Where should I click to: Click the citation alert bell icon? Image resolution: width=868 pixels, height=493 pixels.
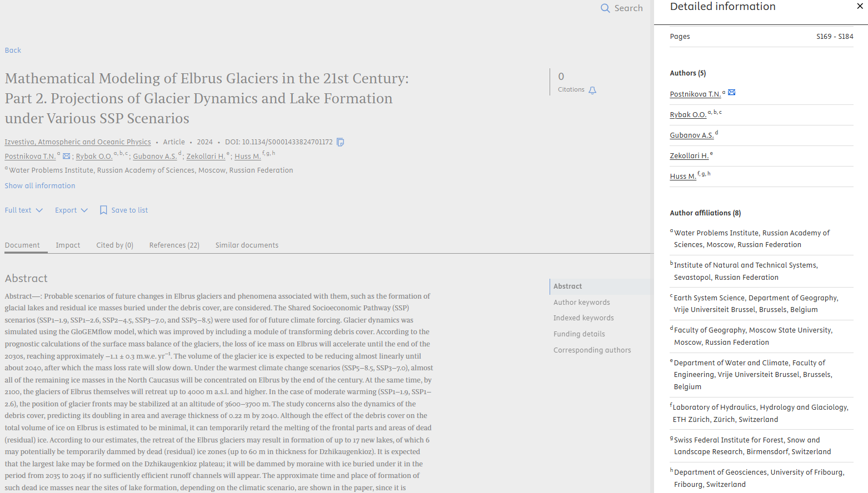coord(592,90)
